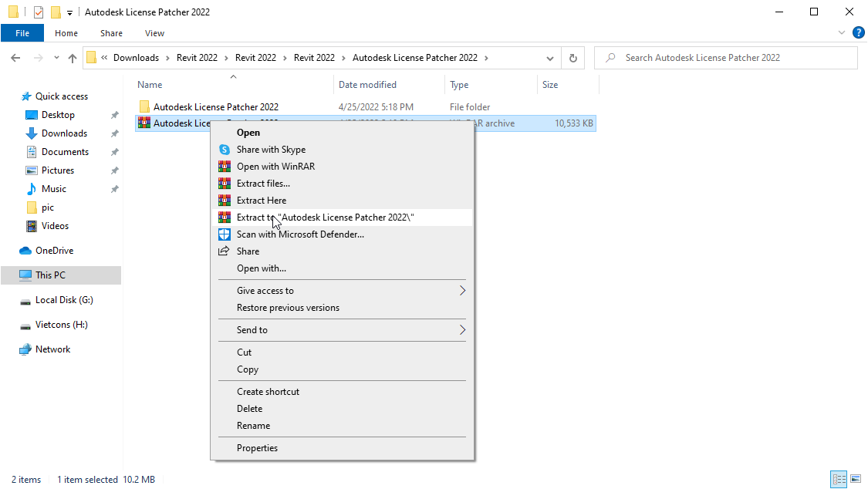Choose Share with Skype
This screenshot has width=868, height=489.
point(271,150)
